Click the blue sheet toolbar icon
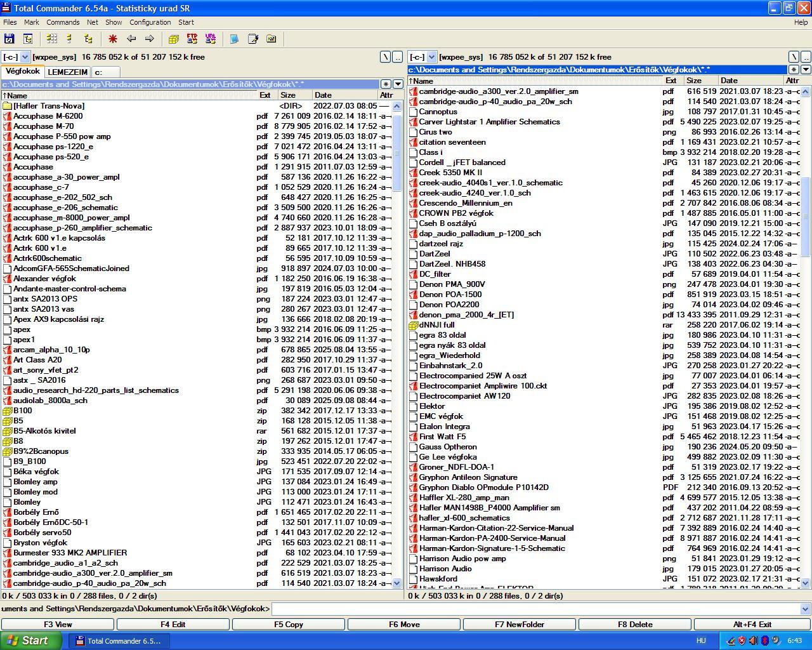Viewport: 812px width, 650px height. [235, 39]
